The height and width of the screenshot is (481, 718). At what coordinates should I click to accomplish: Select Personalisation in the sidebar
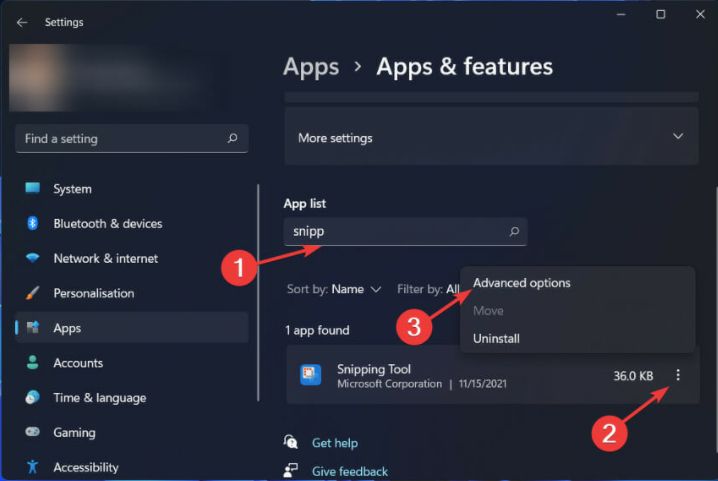click(131, 293)
